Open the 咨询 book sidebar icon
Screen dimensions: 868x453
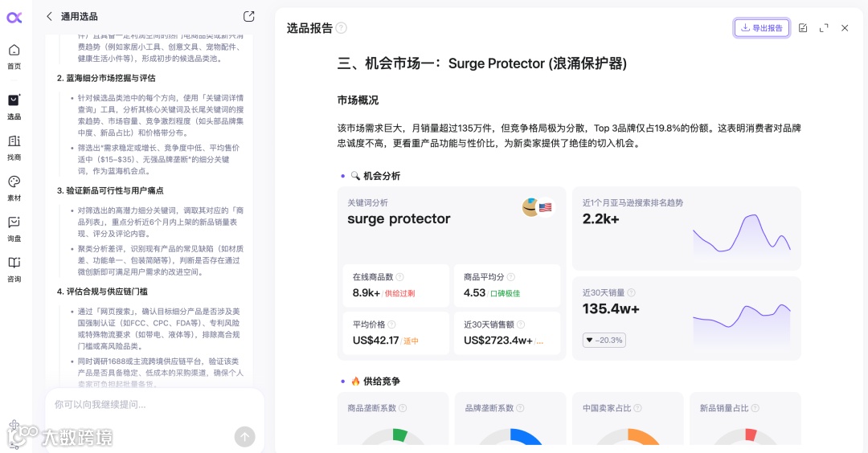(14, 269)
